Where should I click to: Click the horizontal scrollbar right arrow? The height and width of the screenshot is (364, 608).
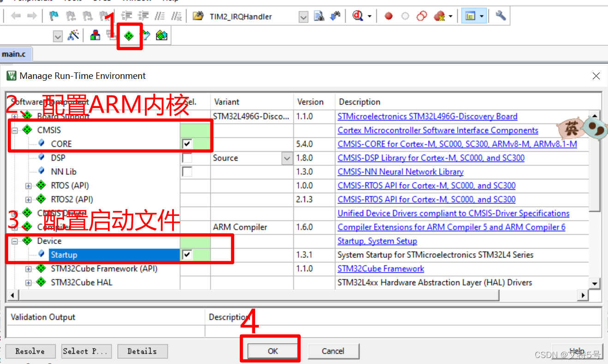coord(584,295)
